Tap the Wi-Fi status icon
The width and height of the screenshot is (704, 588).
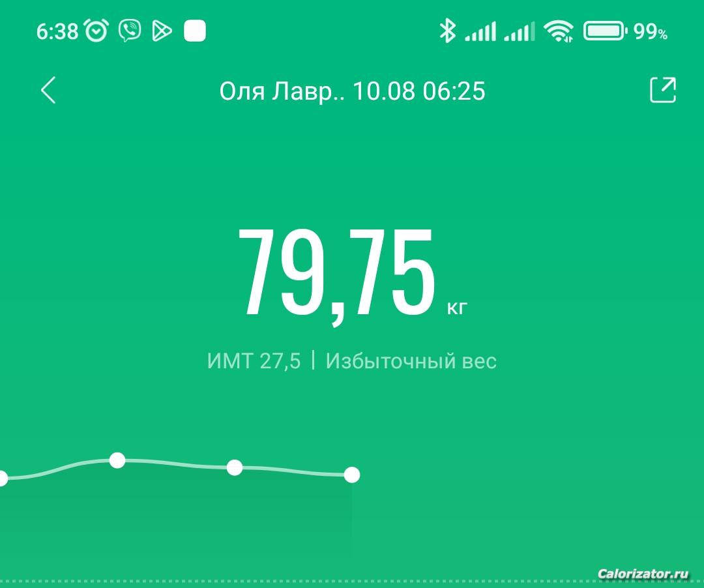(x=558, y=31)
